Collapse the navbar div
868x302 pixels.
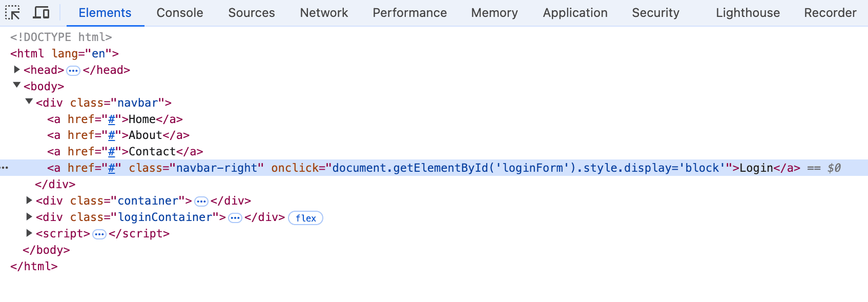coord(29,102)
